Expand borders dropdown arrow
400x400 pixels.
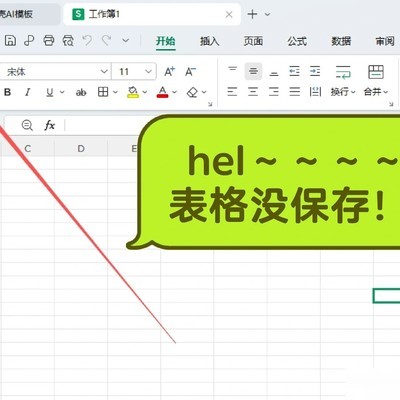115,92
